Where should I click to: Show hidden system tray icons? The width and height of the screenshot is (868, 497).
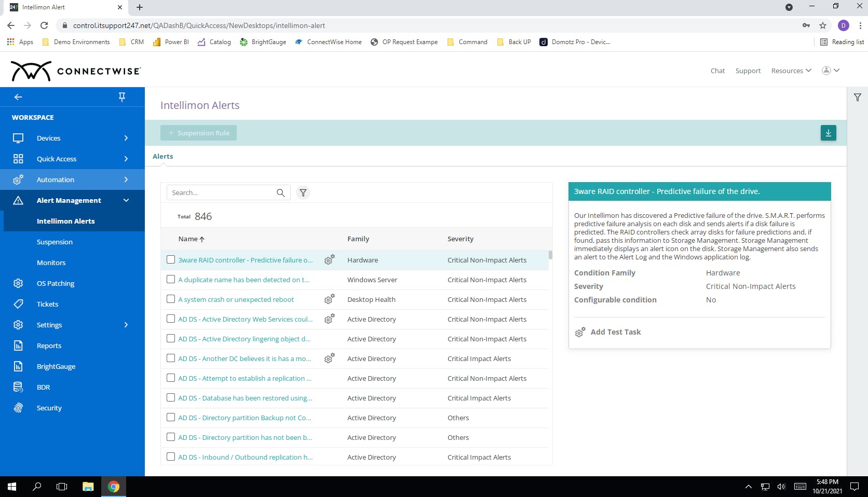(748, 487)
